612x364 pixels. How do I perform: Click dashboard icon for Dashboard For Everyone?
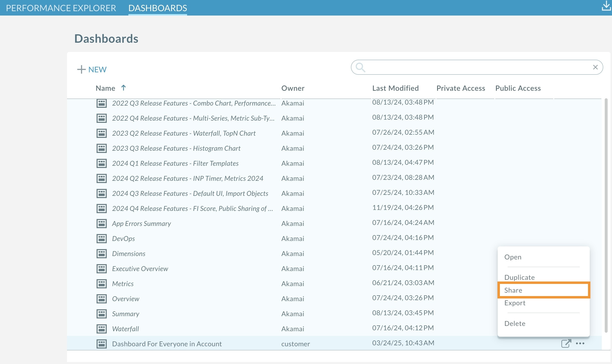click(101, 344)
